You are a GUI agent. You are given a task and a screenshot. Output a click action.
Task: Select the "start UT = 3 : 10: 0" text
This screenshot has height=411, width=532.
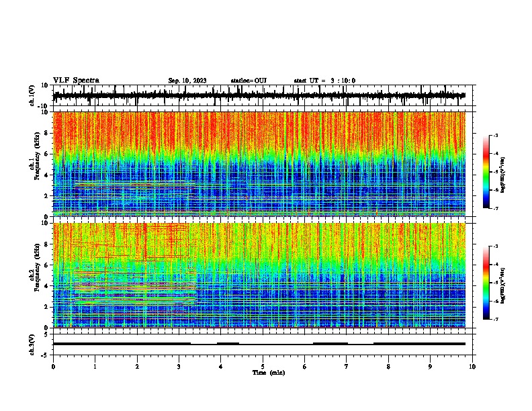tap(324, 81)
